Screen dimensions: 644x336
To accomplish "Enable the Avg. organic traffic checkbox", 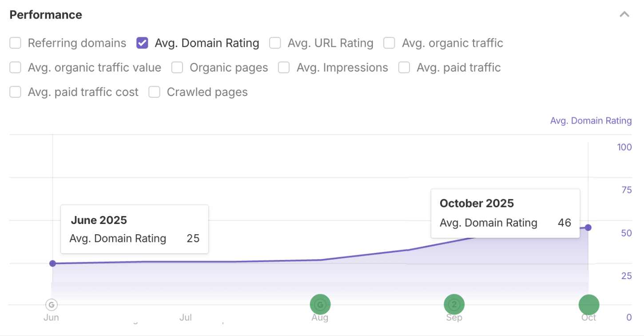I will pos(390,43).
